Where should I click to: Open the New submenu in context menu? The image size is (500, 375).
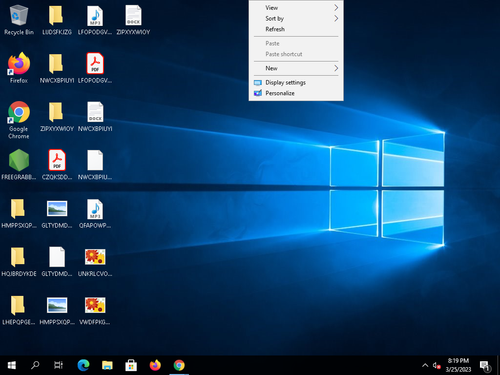296,68
